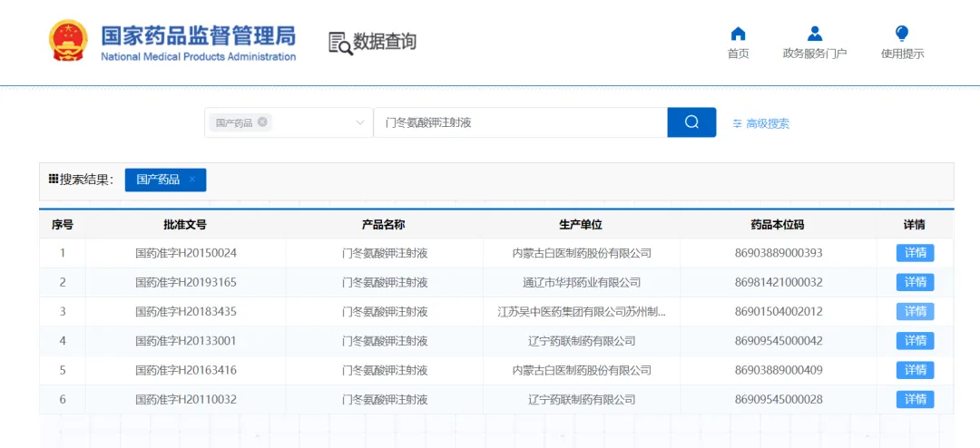Open 详情 for 国药准字H20183435
The width and height of the screenshot is (980, 448).
915,311
